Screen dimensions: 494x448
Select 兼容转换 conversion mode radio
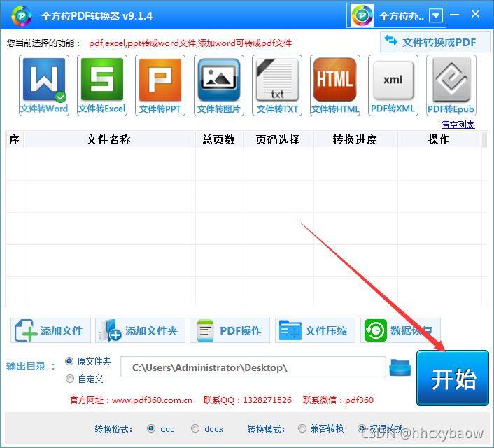302,428
